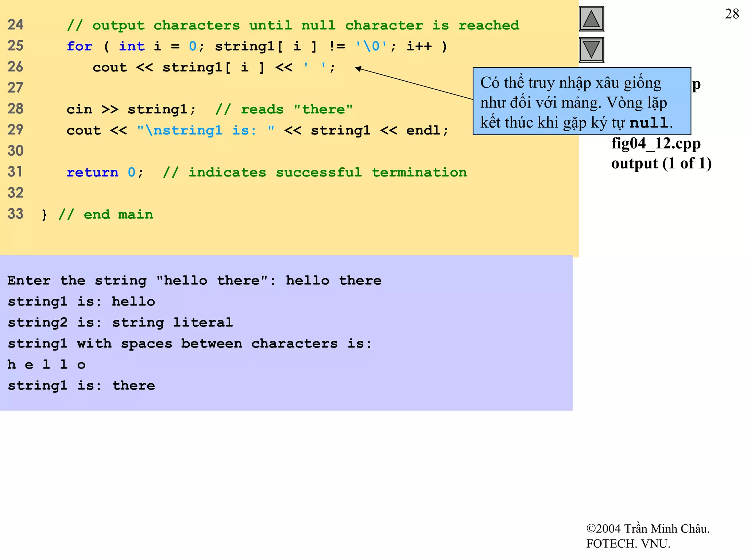Click comment 'output characters until null character'

pos(293,25)
